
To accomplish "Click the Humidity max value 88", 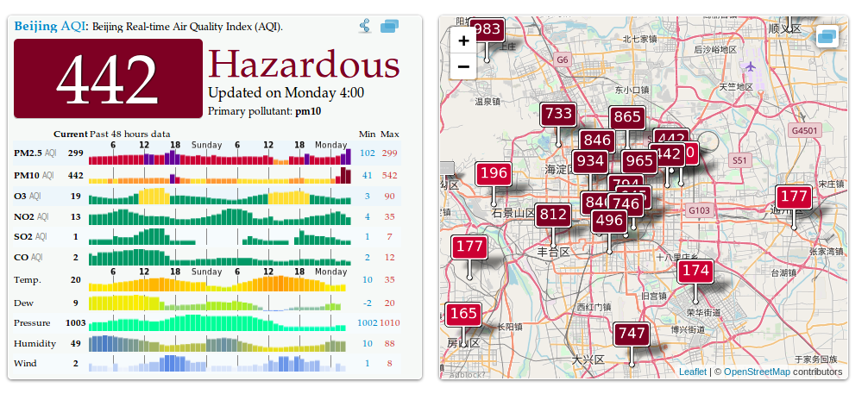I will (x=389, y=344).
